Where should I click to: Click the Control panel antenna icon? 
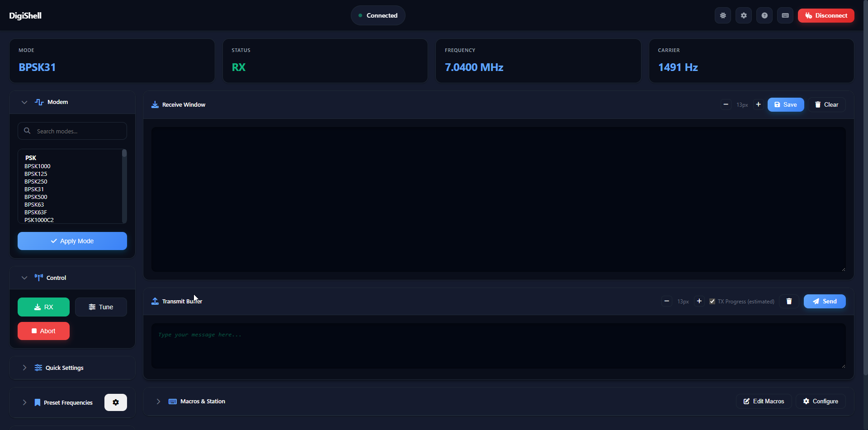(x=39, y=278)
